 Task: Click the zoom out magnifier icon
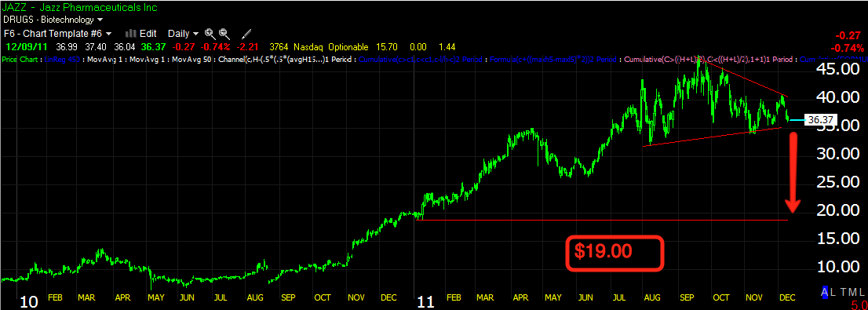(x=224, y=33)
